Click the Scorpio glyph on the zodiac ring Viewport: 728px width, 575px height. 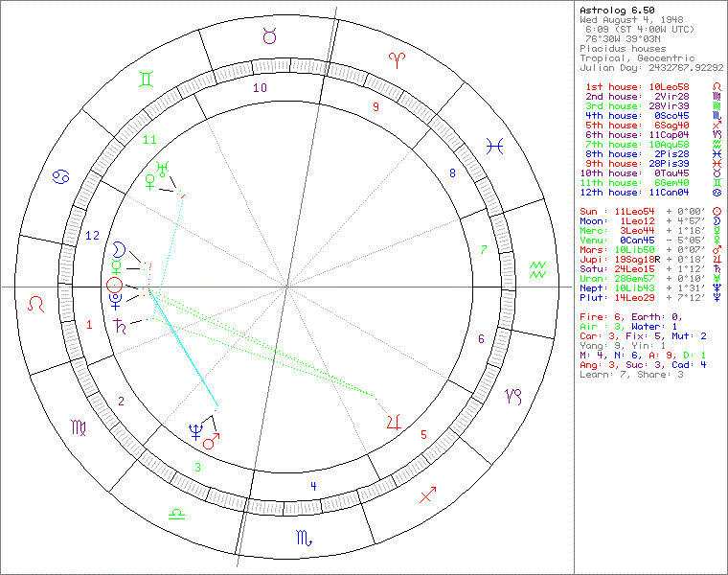click(x=303, y=539)
